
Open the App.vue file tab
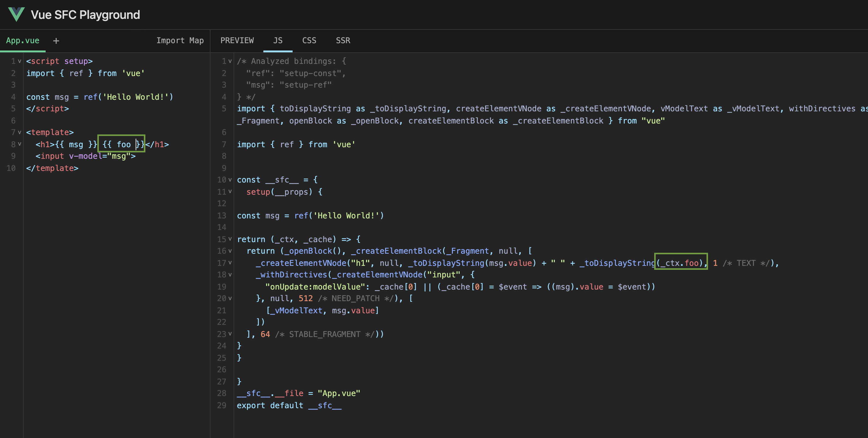pos(23,40)
